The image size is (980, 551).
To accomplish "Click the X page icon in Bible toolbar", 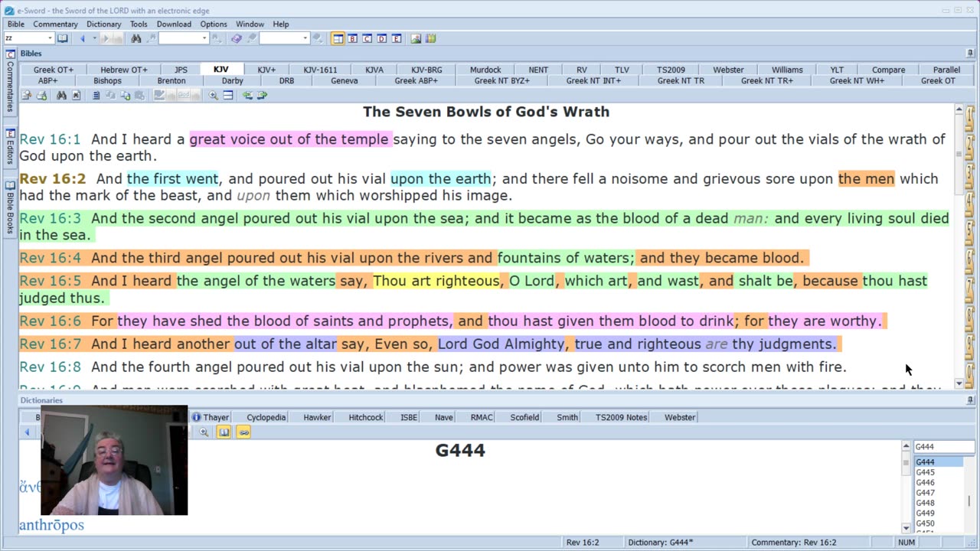I will 76,96.
